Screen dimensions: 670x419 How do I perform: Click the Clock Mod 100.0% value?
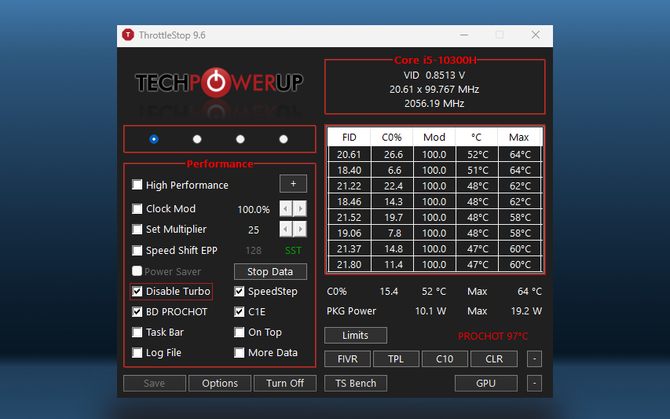click(x=253, y=210)
